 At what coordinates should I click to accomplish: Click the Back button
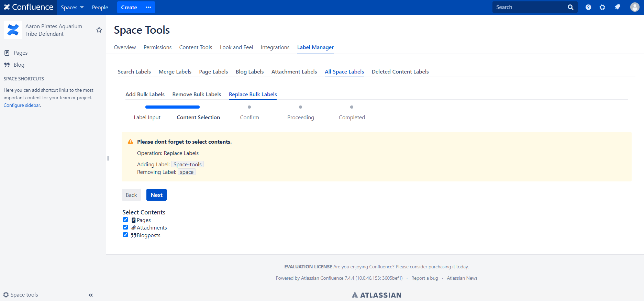click(x=131, y=195)
